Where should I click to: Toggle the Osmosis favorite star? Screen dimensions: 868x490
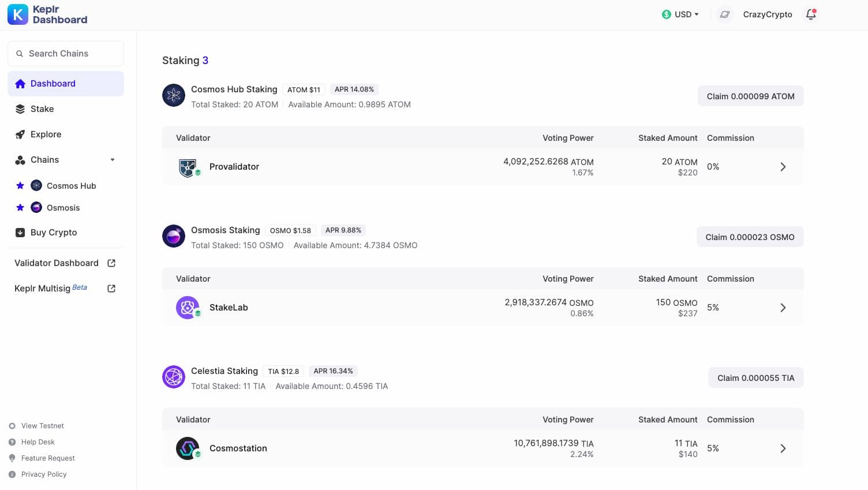(20, 208)
